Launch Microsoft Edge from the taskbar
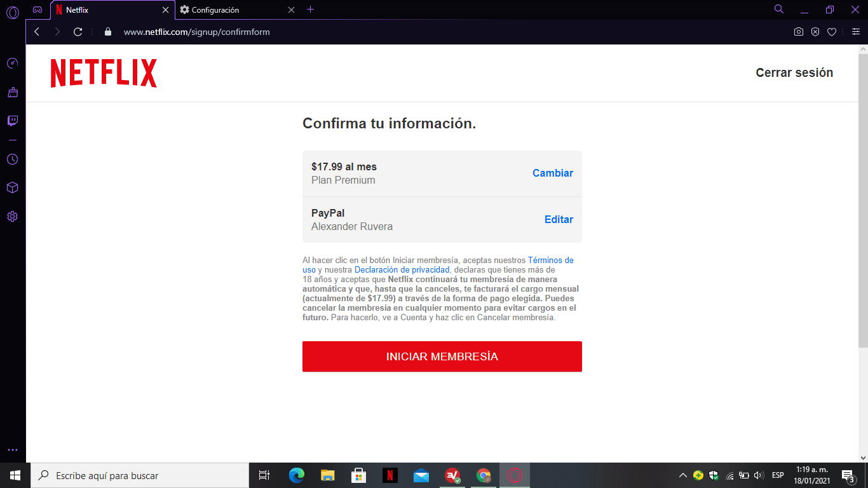Screen dimensions: 868x488 pyautogui.click(x=296, y=475)
